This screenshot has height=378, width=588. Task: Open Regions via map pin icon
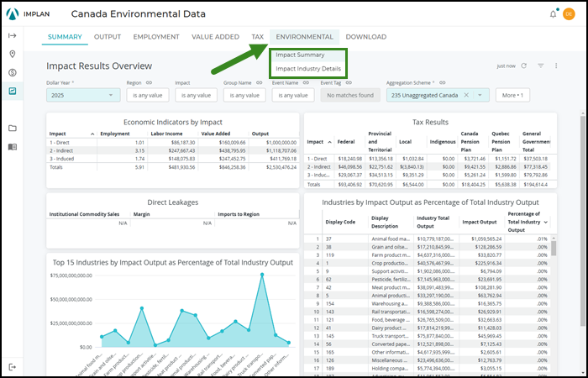[13, 54]
